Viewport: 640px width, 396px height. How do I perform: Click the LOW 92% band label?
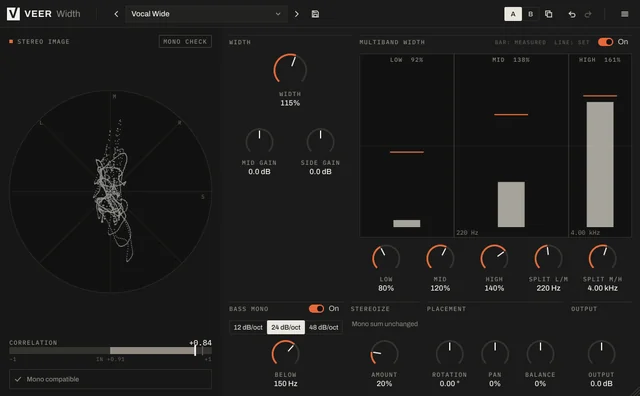pyautogui.click(x=406, y=60)
